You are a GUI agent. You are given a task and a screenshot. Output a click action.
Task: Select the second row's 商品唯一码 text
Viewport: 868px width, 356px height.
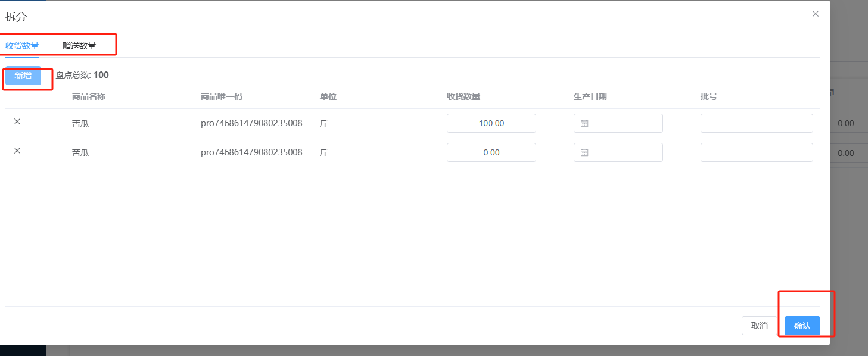[x=251, y=152]
